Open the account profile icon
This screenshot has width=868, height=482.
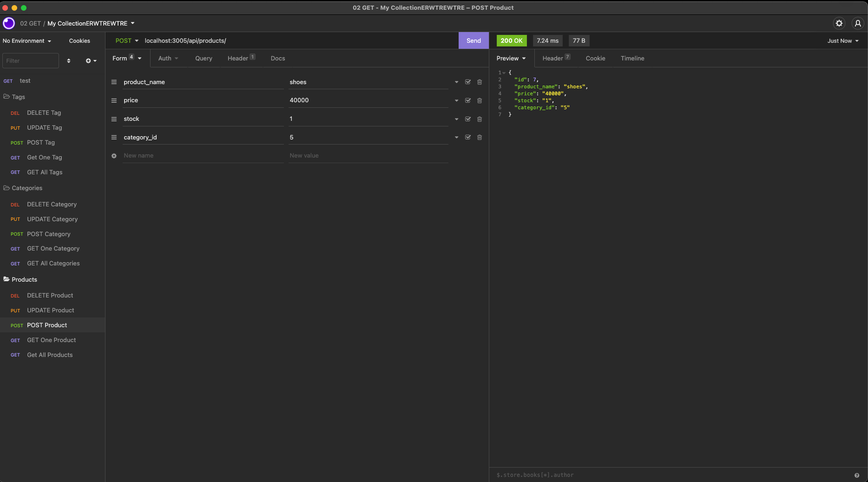857,23
